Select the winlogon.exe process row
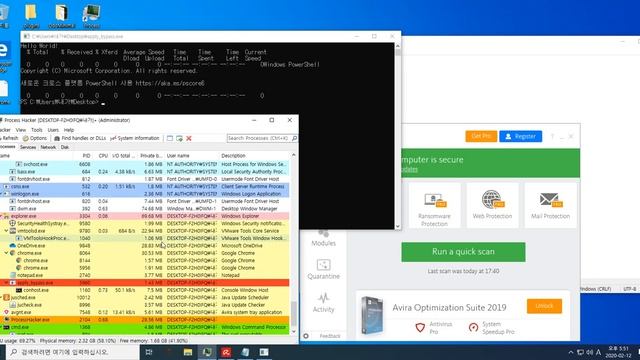The height and width of the screenshot is (360, 640). coord(144,194)
